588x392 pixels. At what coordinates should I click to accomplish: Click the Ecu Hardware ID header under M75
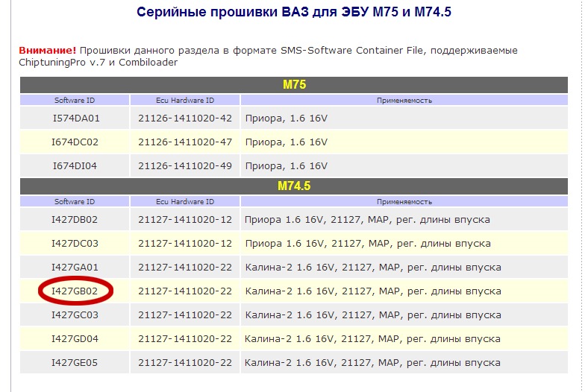185,101
